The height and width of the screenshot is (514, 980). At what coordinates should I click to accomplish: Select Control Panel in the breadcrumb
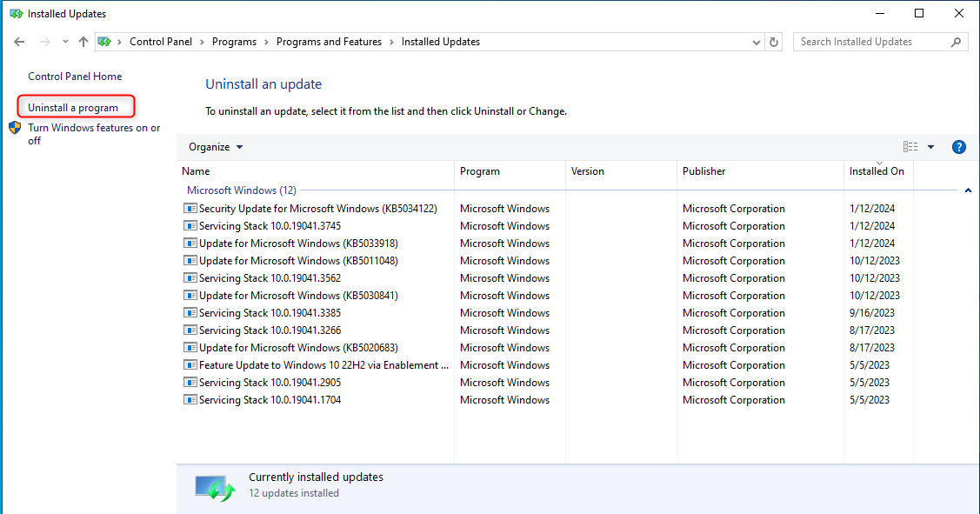[x=161, y=42]
